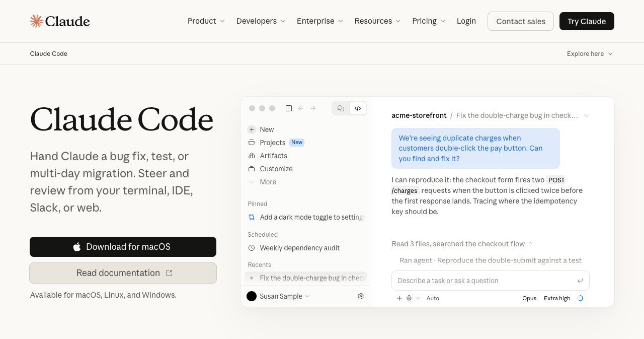Click the Login link

click(466, 21)
